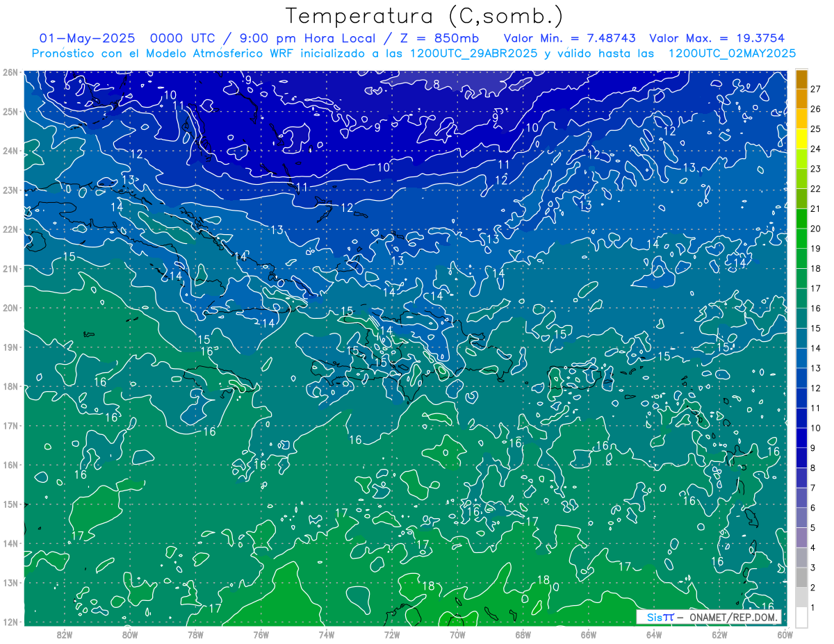
Task: Click the 13N latitude axis label
Action: point(10,583)
